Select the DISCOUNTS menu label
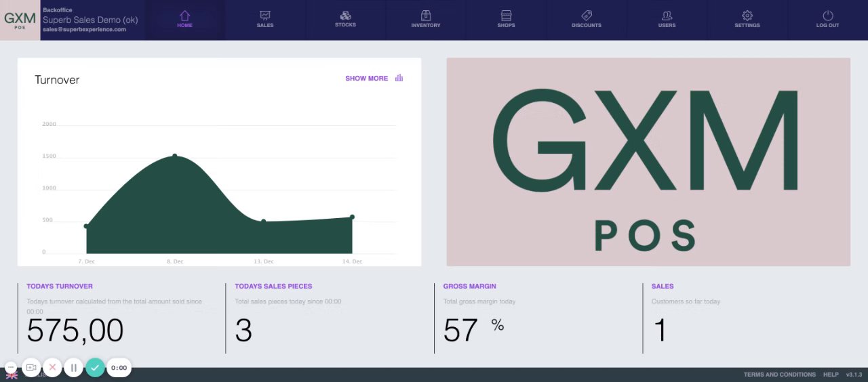Image resolution: width=868 pixels, height=382 pixels. [587, 25]
